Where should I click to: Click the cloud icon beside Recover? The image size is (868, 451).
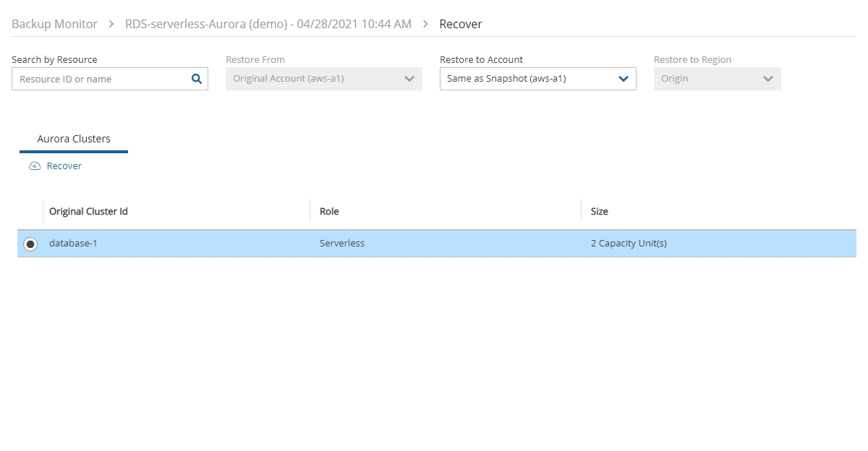point(35,166)
